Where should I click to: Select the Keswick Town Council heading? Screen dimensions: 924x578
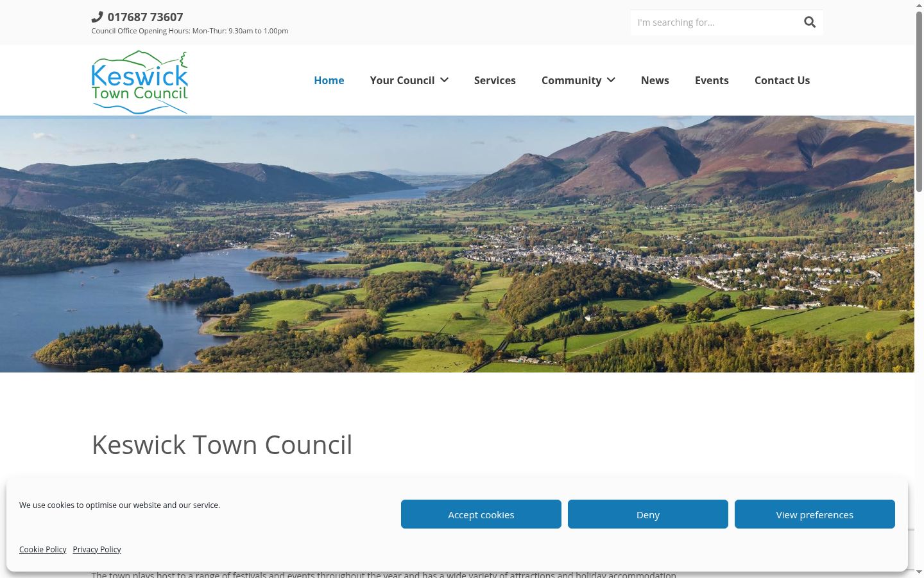[x=222, y=444]
